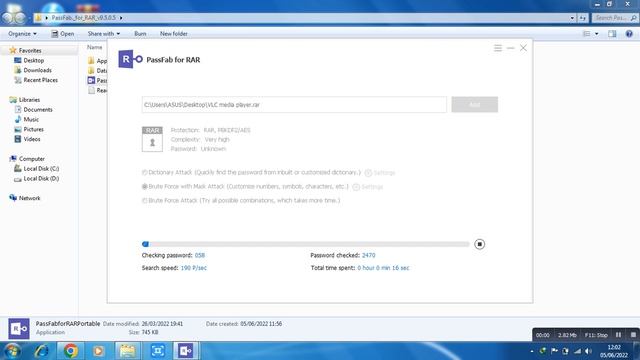
Task: Open Desktop in Favorites
Action: 33,60
